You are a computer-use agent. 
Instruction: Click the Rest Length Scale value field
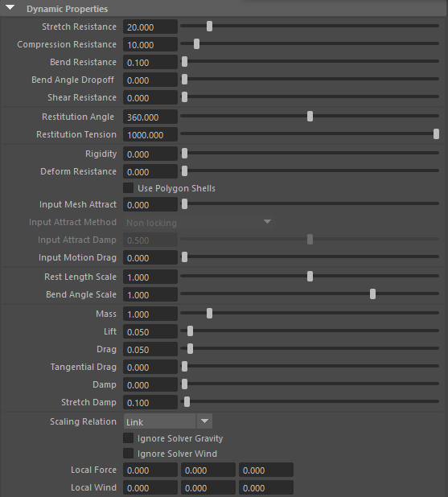[150, 277]
